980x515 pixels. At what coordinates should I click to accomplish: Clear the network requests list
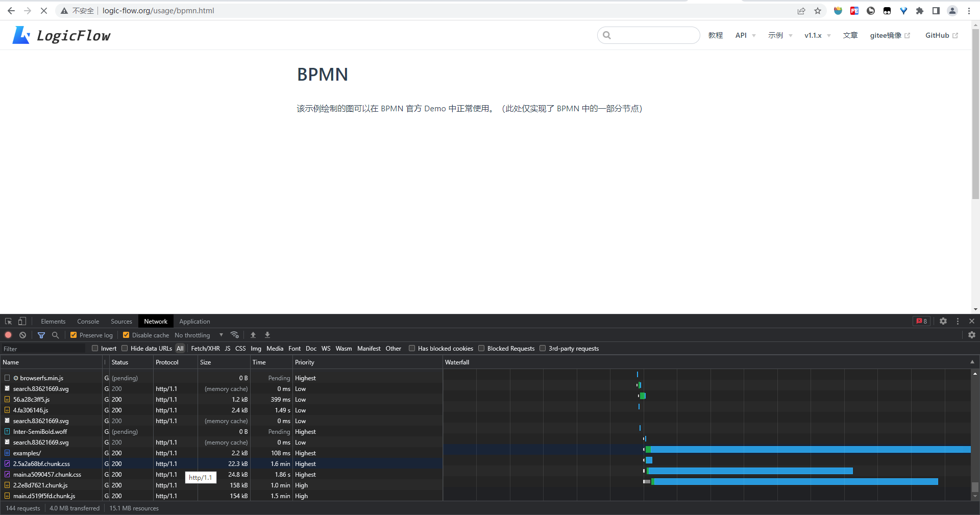(22, 335)
